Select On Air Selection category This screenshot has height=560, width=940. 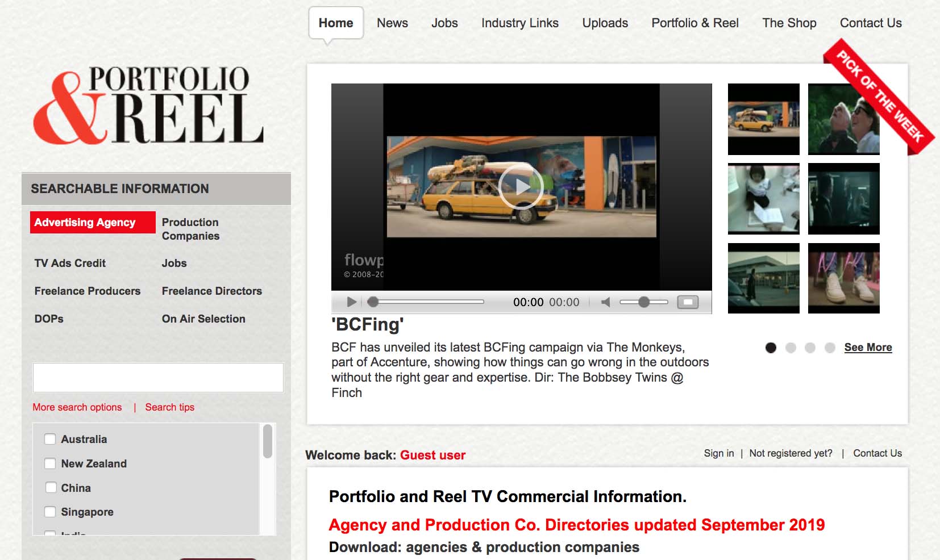coord(203,319)
